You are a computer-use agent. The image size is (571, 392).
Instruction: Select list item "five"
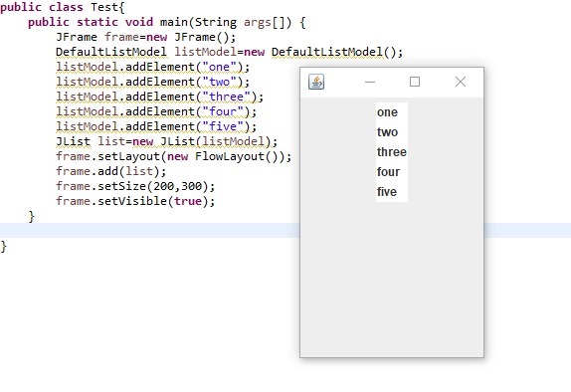point(392,192)
